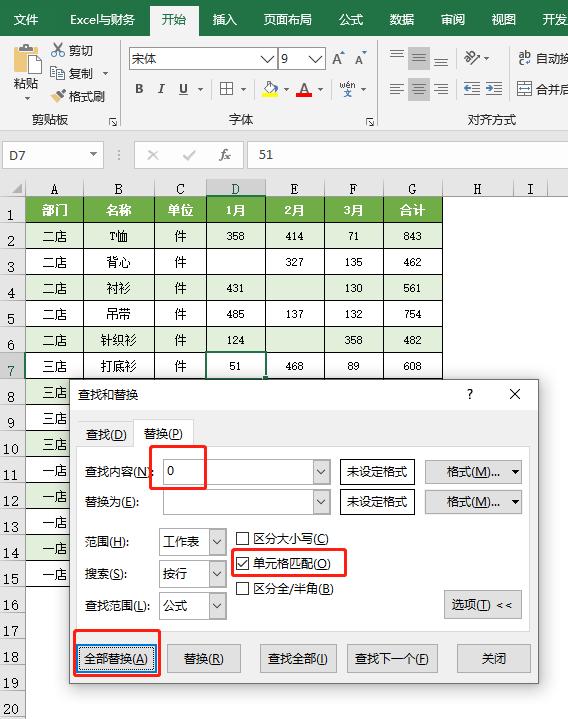Image resolution: width=568 pixels, height=719 pixels.
Task: Click the Copy (复制) icon
Action: click(x=58, y=72)
